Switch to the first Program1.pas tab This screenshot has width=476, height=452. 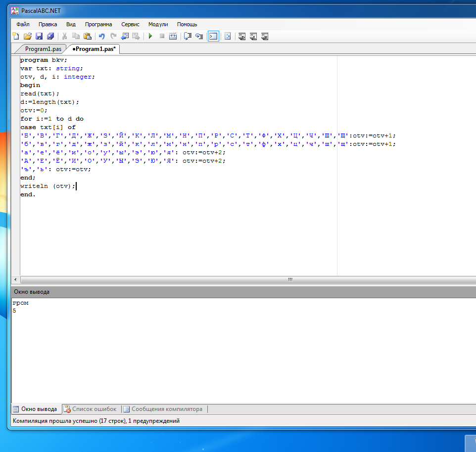pyautogui.click(x=43, y=49)
